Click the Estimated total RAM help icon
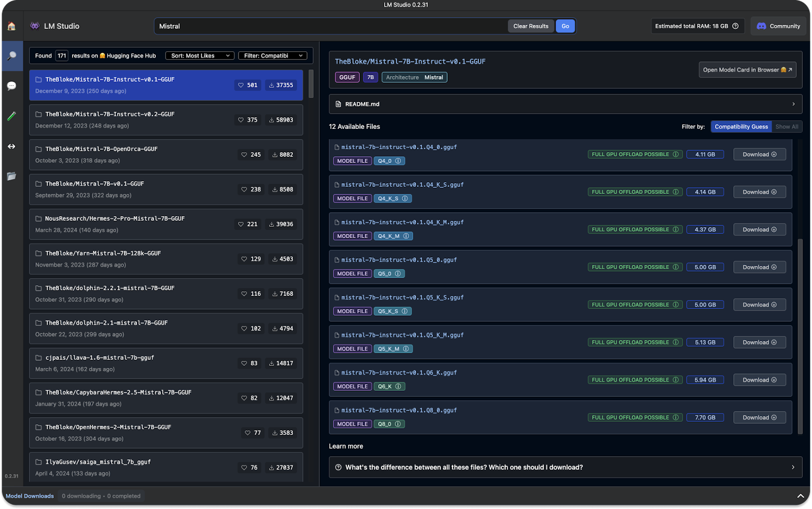The height and width of the screenshot is (509, 812). coord(735,26)
